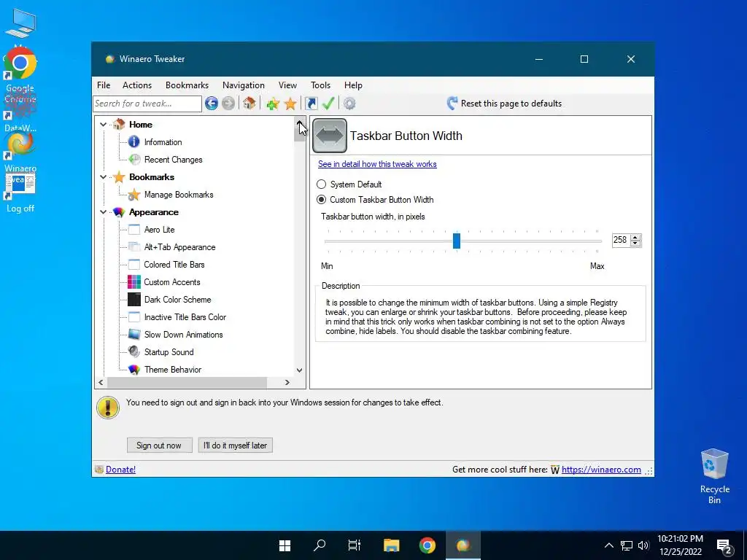Select Colored Title Bars in tree
The width and height of the screenshot is (747, 560).
click(x=174, y=265)
